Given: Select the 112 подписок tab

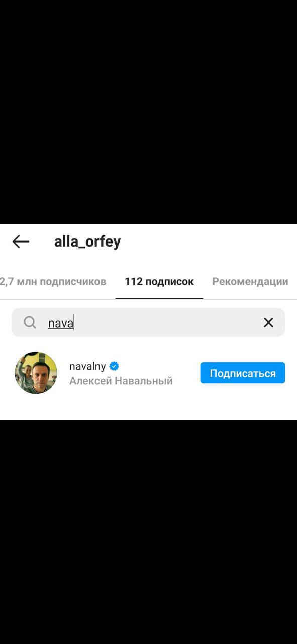Looking at the screenshot, I should pos(159,281).
